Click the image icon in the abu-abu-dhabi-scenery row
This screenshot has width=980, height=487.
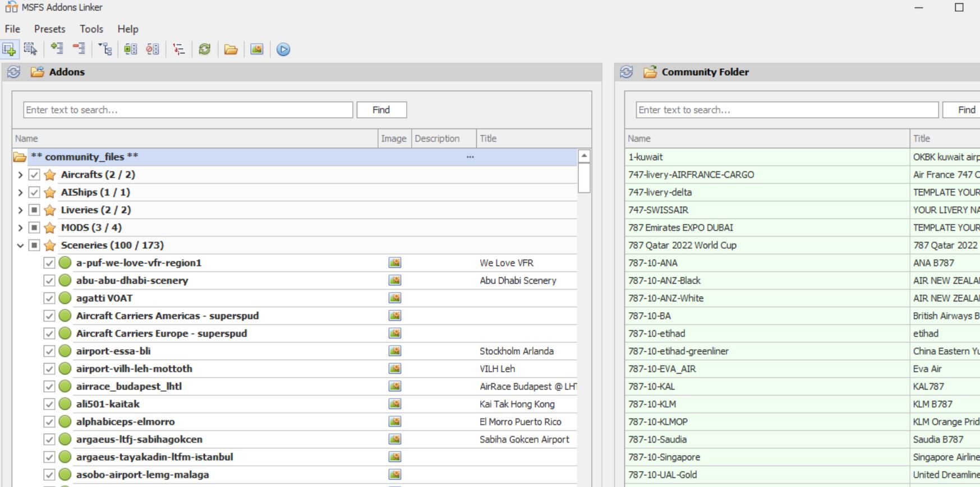(395, 280)
